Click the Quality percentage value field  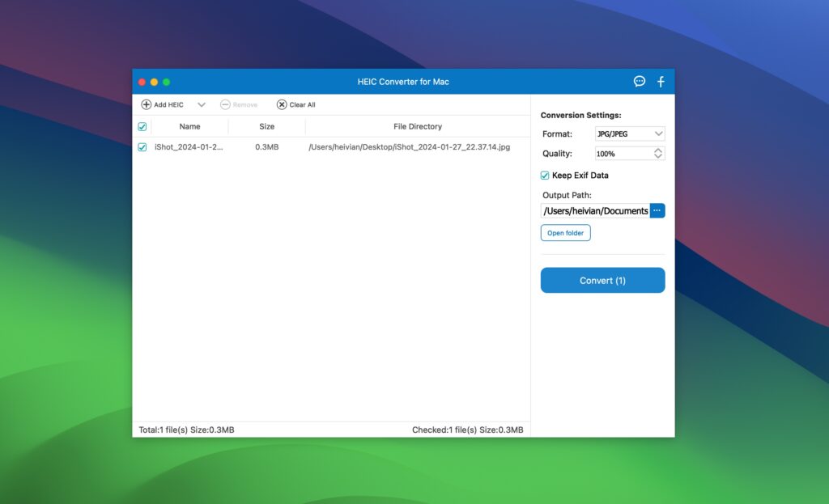pos(615,154)
